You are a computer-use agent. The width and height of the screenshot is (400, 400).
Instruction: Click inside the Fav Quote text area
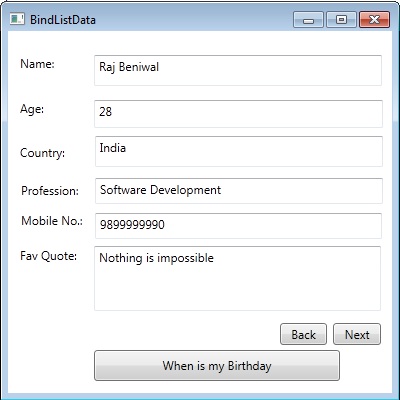(237, 278)
